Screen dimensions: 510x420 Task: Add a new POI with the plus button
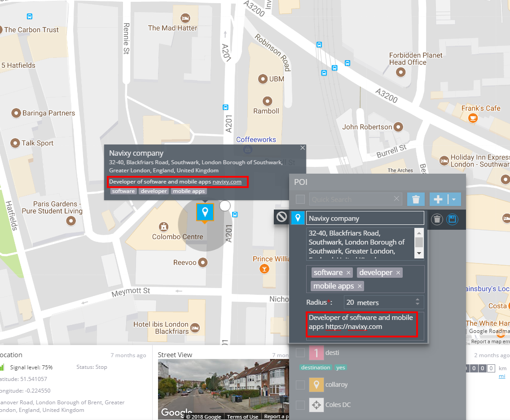click(x=438, y=199)
